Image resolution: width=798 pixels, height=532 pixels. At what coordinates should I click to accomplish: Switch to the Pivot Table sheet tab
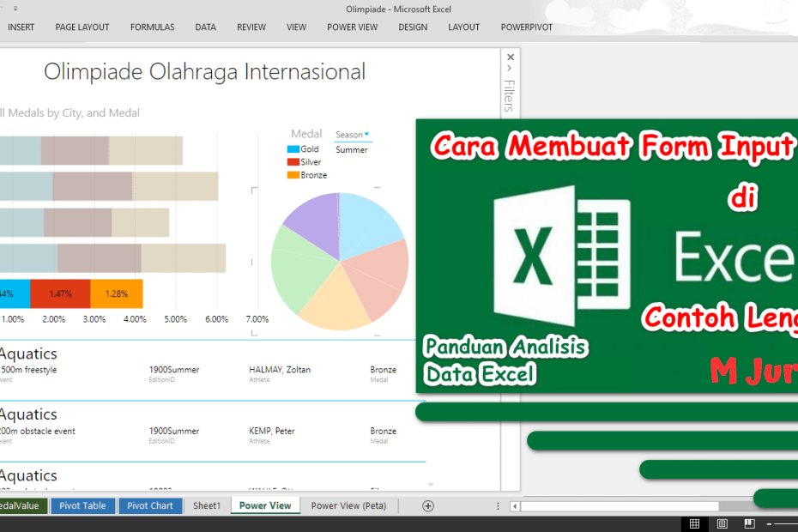[x=82, y=505]
